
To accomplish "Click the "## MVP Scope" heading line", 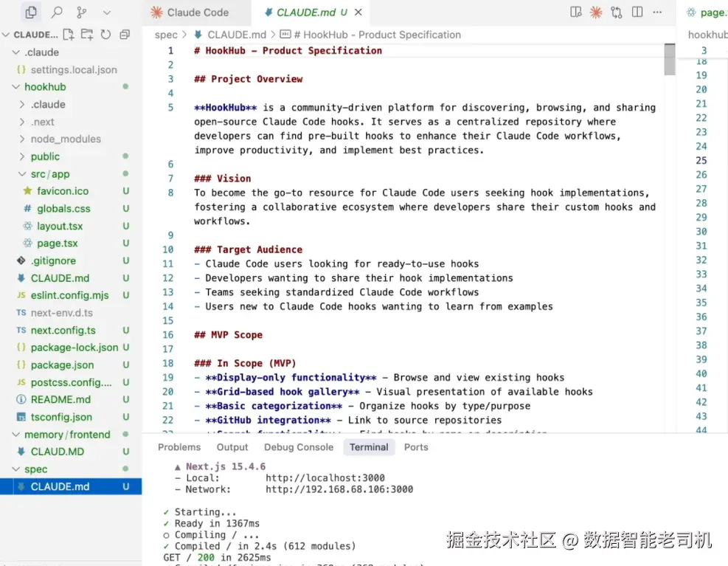I will pos(228,335).
